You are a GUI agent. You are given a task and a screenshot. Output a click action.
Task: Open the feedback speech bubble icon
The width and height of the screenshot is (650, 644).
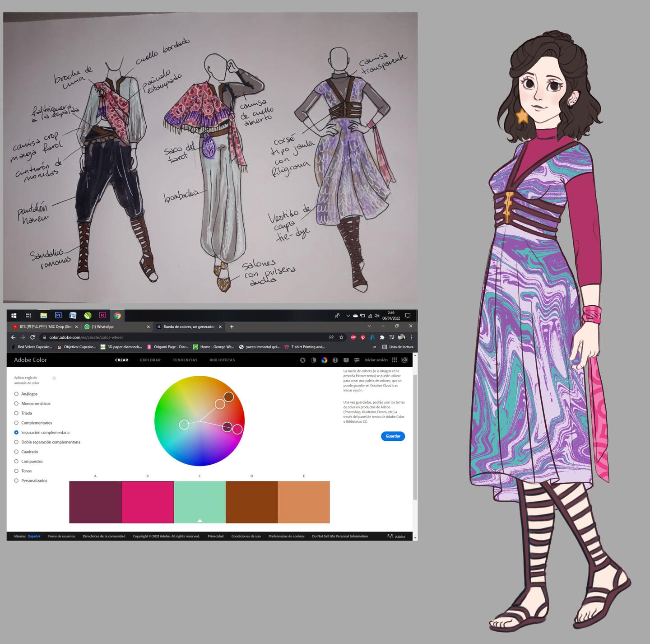(357, 360)
